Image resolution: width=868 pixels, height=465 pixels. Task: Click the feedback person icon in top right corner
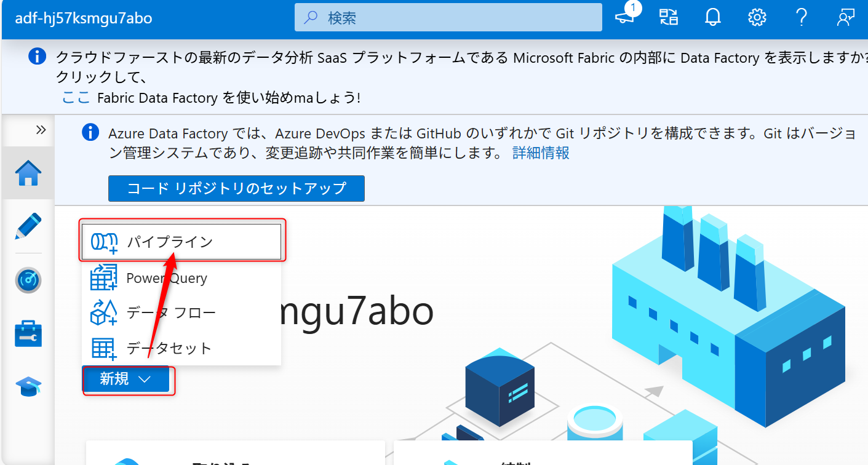click(x=845, y=17)
